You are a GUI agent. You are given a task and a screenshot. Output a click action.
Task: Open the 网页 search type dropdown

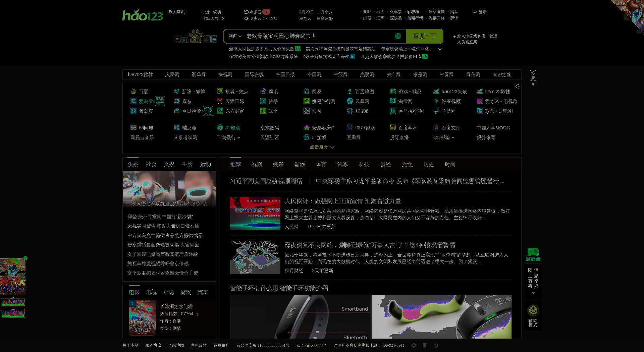pyautogui.click(x=235, y=36)
